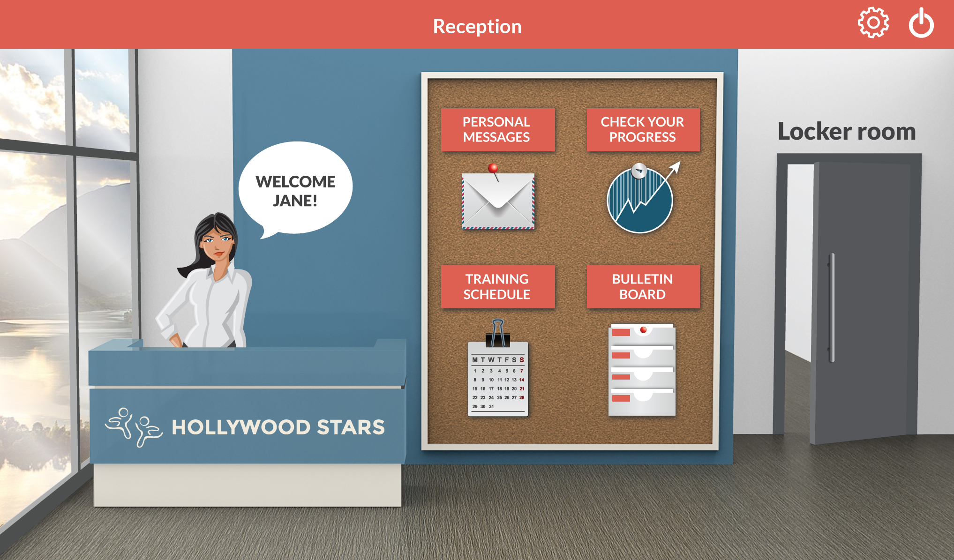Click the Hollywood Stars logo figures
Screen dimensions: 954x560
click(x=134, y=427)
